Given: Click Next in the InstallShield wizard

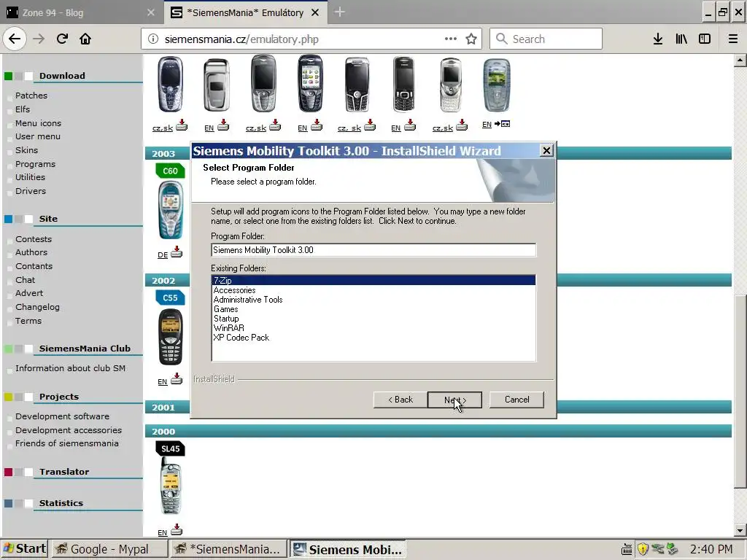Looking at the screenshot, I should coord(454,400).
